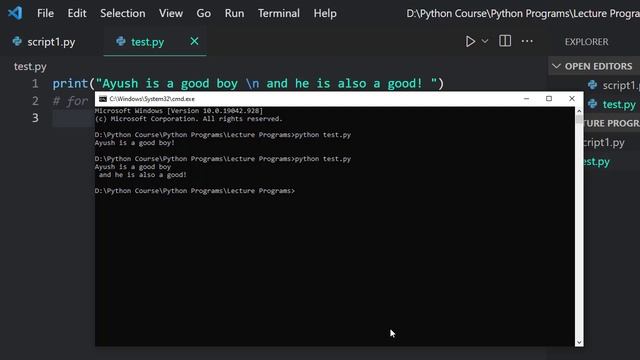The height and width of the screenshot is (360, 640).
Task: Click the last command prompt line in cmd
Action: (195, 191)
